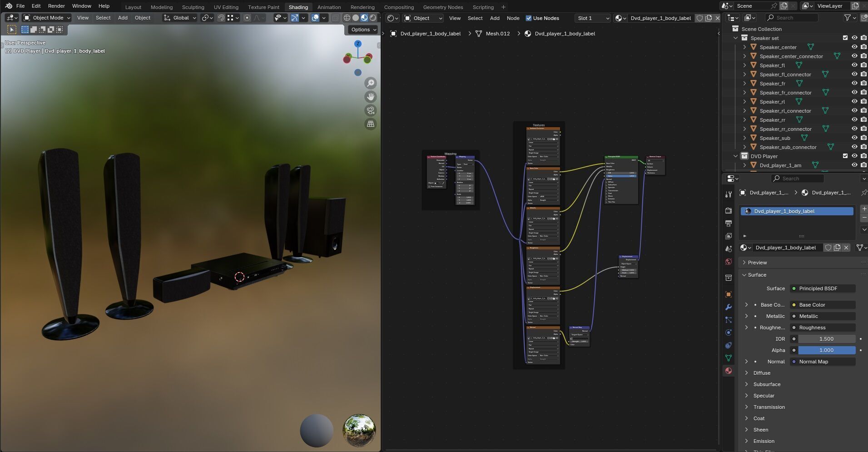Activate the hand pan view icon
Screen dimensions: 868x452
(371, 97)
